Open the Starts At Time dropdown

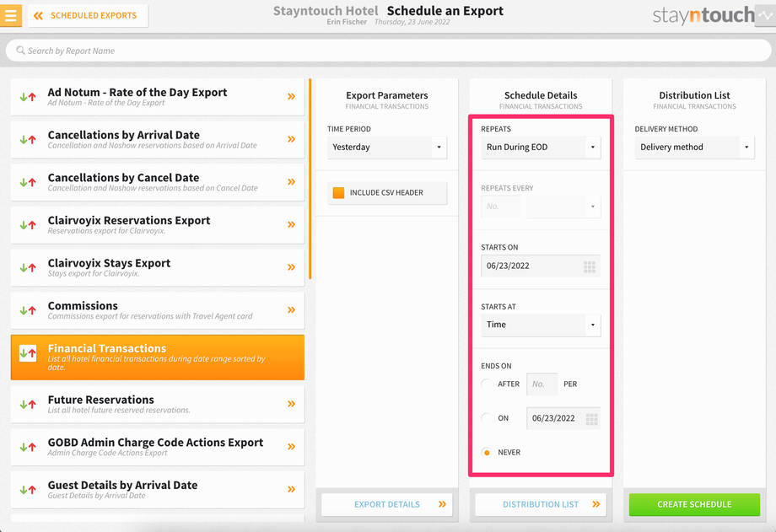coord(541,325)
